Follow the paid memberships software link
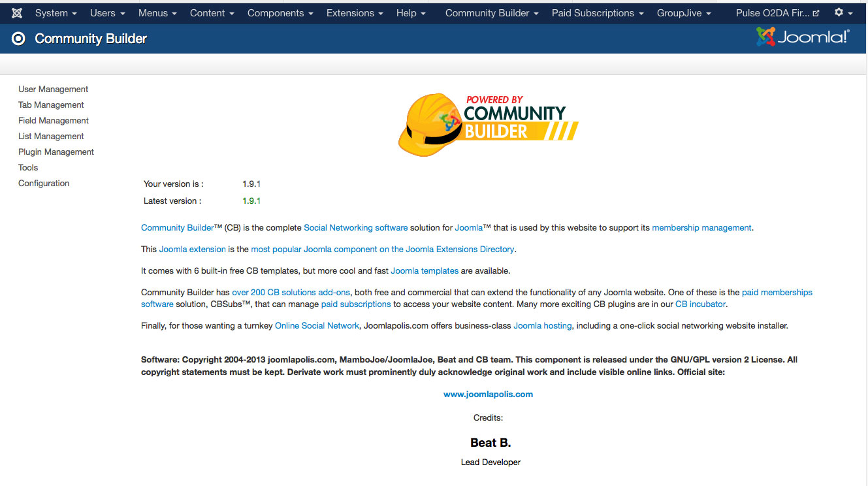The height and width of the screenshot is (486, 868). 777,293
